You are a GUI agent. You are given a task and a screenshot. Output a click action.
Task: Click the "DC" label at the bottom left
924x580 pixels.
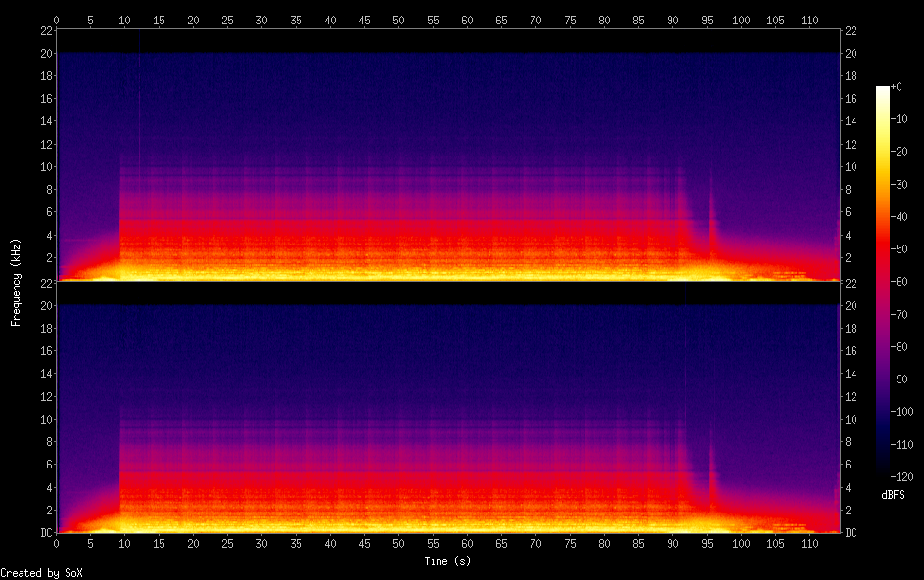click(46, 533)
